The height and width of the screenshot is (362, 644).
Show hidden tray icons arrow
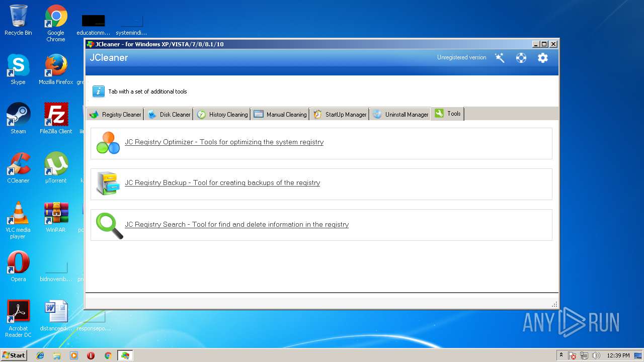tap(561, 355)
